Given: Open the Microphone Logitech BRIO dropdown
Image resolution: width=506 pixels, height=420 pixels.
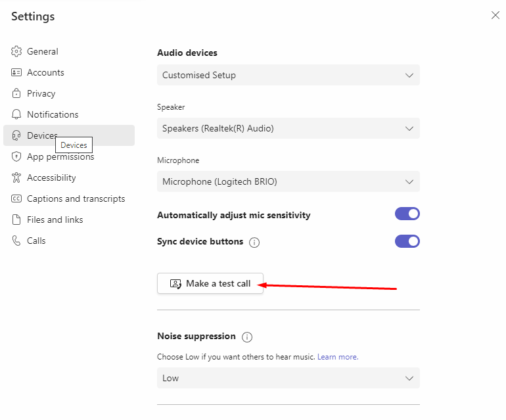Looking at the screenshot, I should [x=288, y=181].
